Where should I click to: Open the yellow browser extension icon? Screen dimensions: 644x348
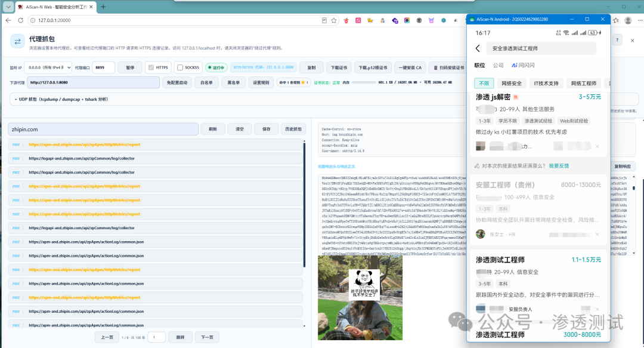click(x=370, y=20)
